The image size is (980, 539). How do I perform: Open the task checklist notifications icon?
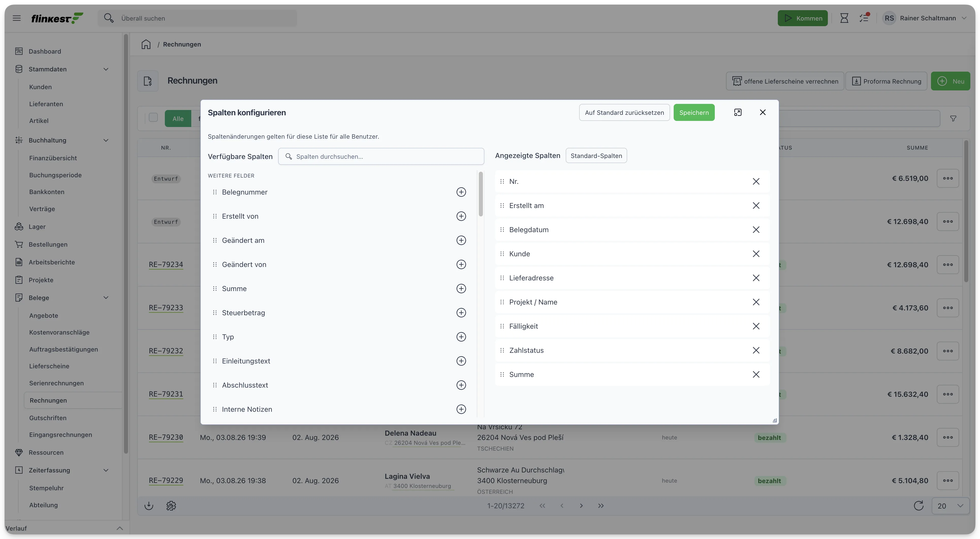pos(864,18)
